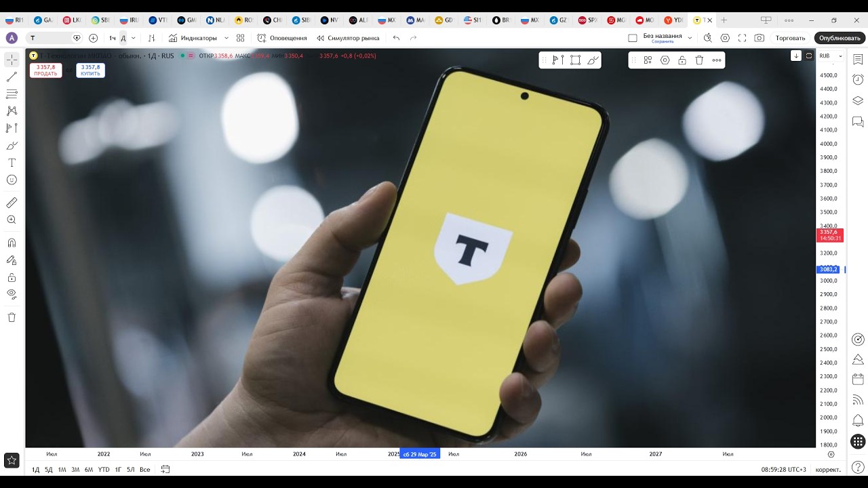Open the Fibonacci tools in left toolbar
The height and width of the screenshot is (488, 868).
12,94
